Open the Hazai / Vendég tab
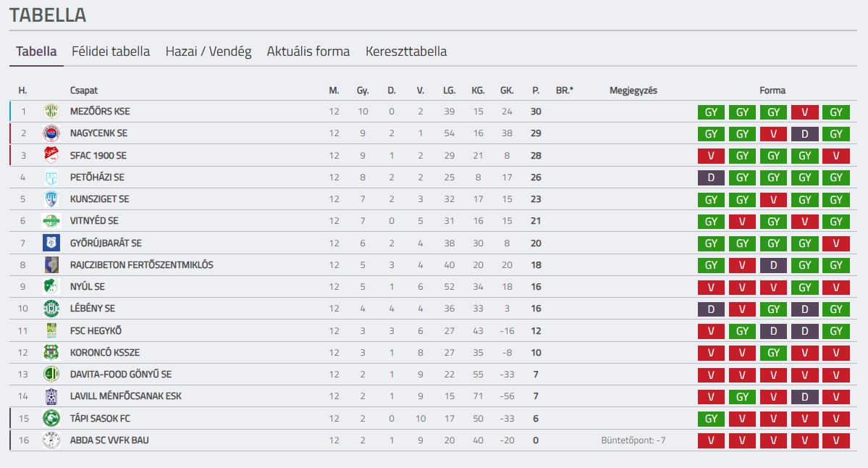This screenshot has height=468, width=868. (x=208, y=51)
